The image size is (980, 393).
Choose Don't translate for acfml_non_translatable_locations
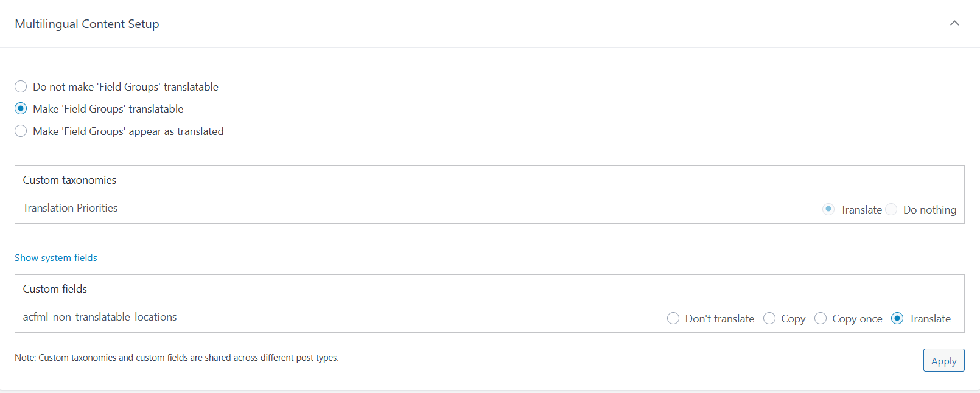[673, 318]
